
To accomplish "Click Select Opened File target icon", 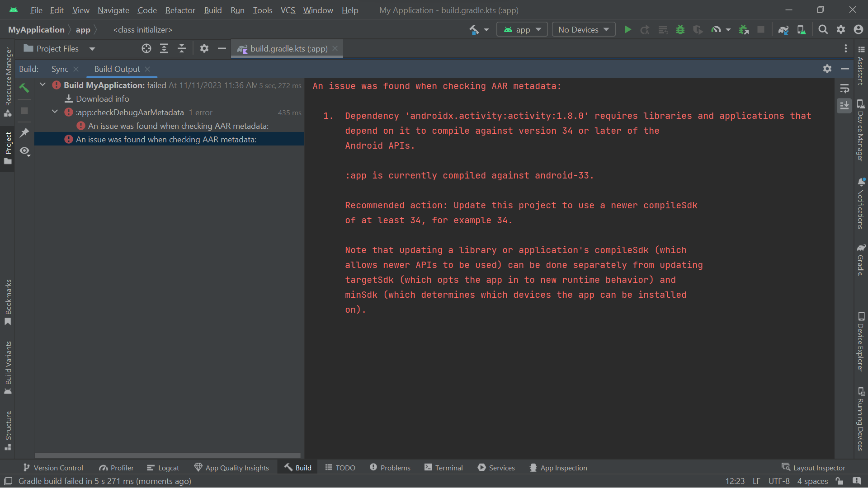I will 146,49.
